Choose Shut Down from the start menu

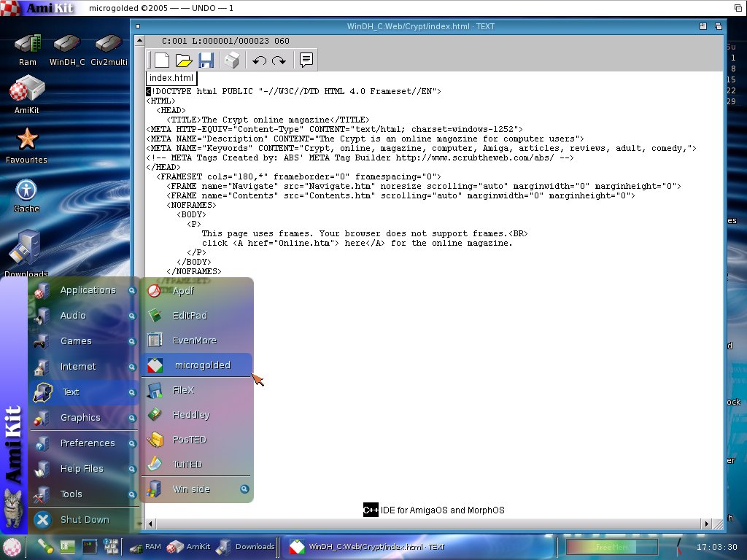pos(84,519)
